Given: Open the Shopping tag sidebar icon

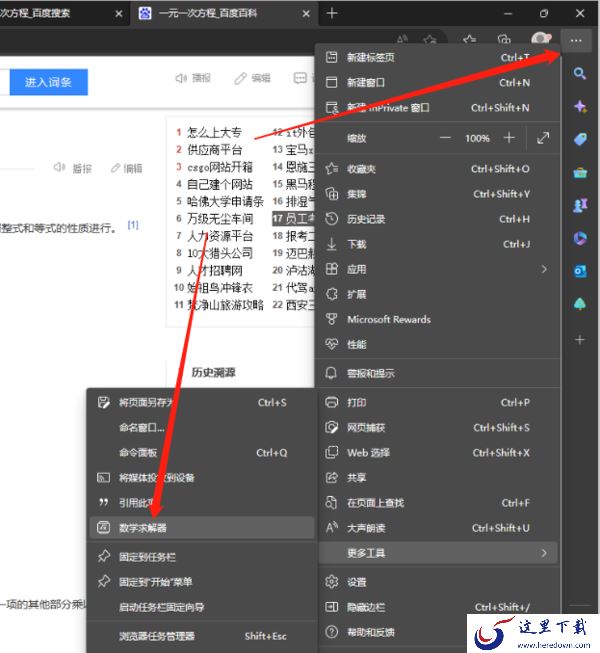Looking at the screenshot, I should (x=580, y=139).
